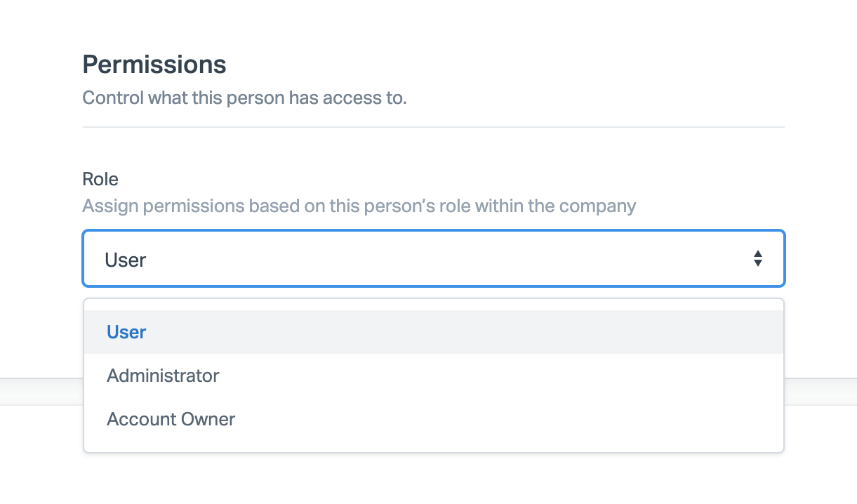Select the highlighted User option in list
The height and width of the screenshot is (504, 857).
coord(126,332)
